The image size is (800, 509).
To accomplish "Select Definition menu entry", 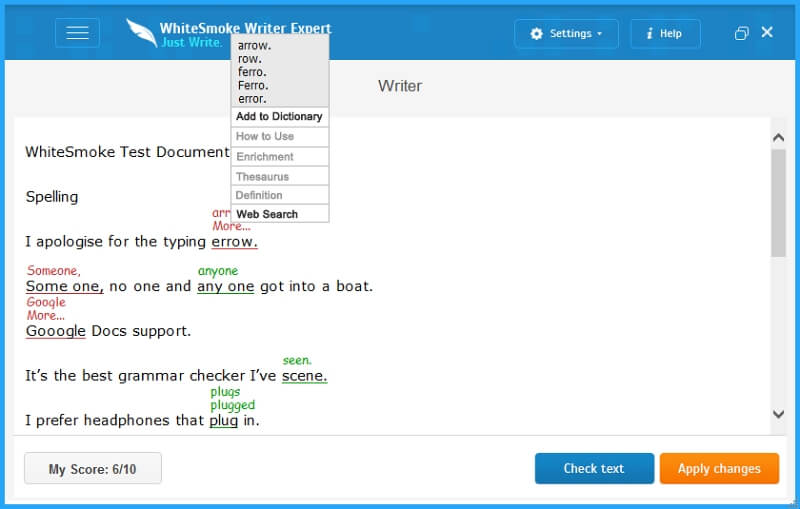I will click(280, 195).
